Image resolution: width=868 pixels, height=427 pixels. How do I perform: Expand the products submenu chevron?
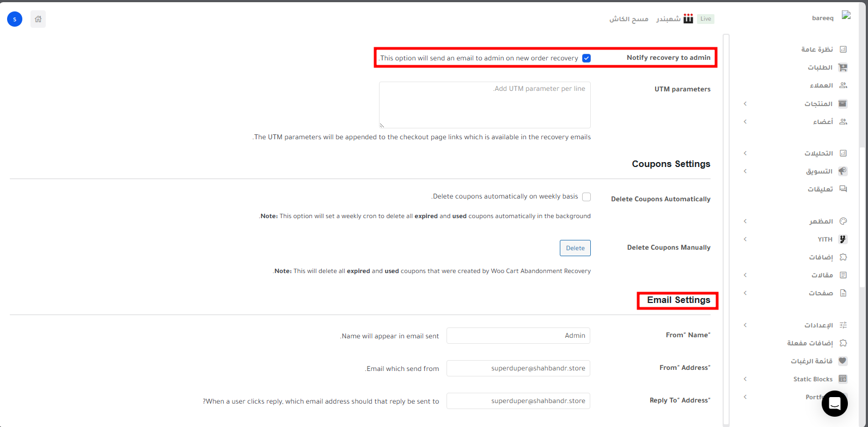pos(745,104)
